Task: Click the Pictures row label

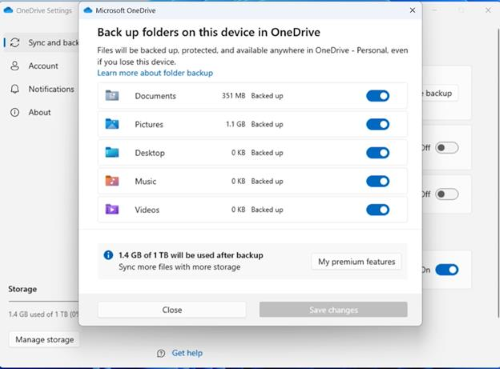Action: coord(149,124)
